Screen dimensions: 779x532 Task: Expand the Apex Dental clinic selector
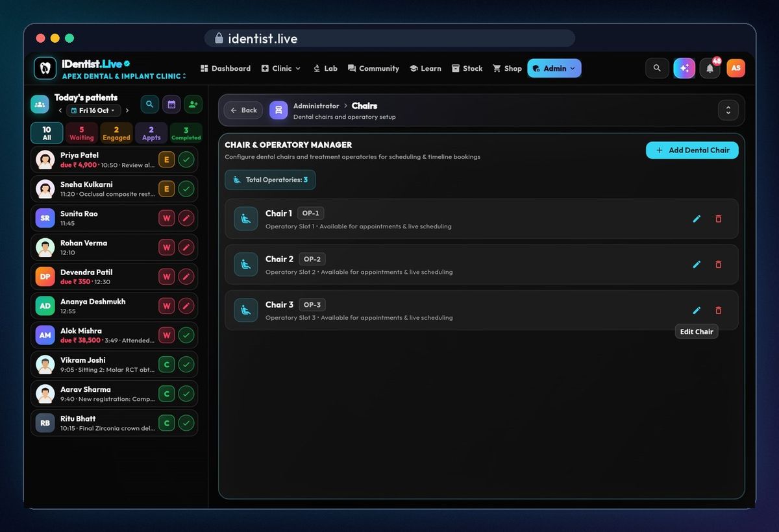click(124, 76)
